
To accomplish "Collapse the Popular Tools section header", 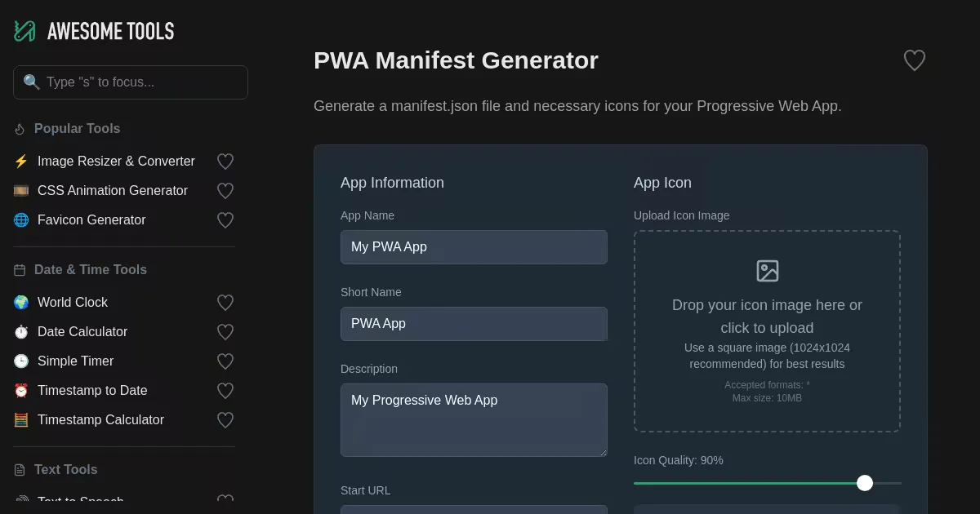I will pyautogui.click(x=77, y=129).
